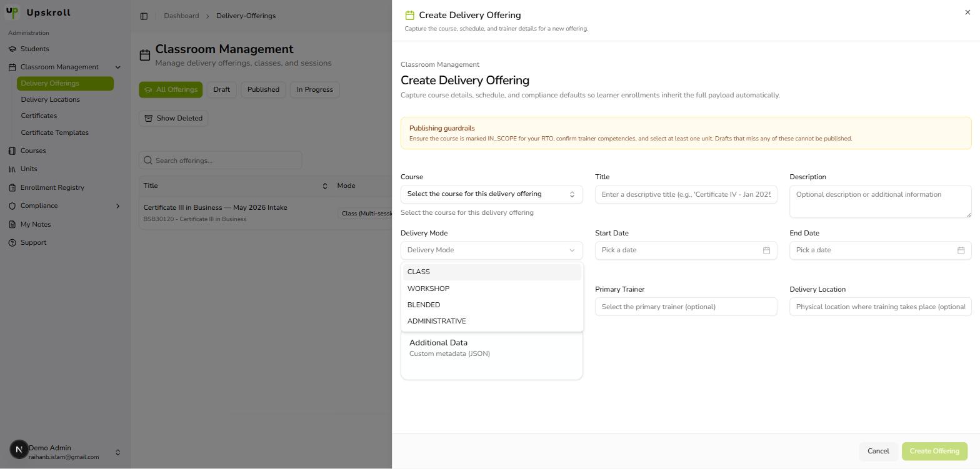Open Support in the sidebar
Image resolution: width=980 pixels, height=469 pixels.
(33, 242)
